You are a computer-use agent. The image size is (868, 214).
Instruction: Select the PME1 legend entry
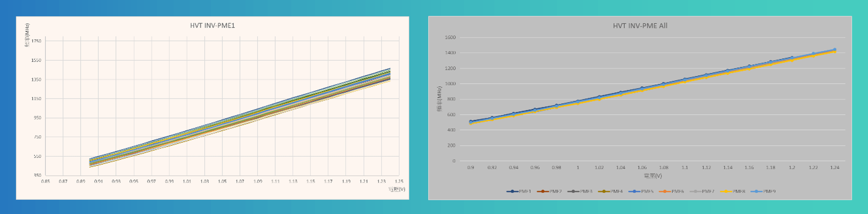pyautogui.click(x=519, y=191)
